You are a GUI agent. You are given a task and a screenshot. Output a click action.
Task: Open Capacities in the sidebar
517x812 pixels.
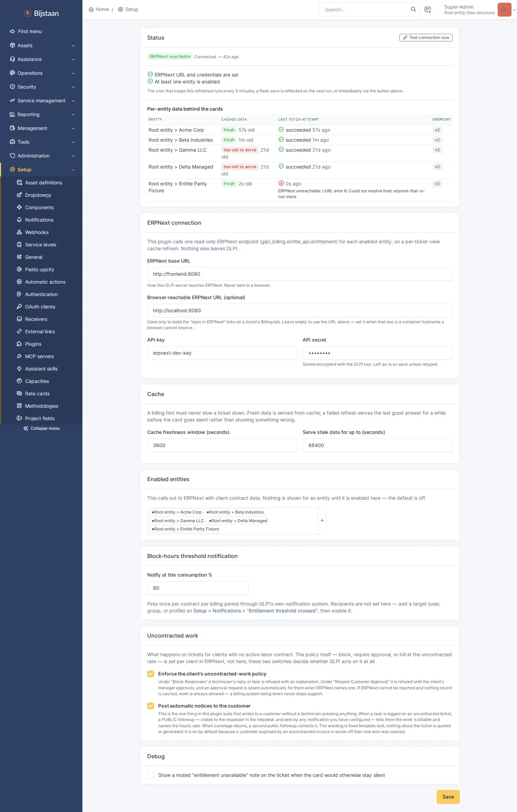click(x=37, y=381)
